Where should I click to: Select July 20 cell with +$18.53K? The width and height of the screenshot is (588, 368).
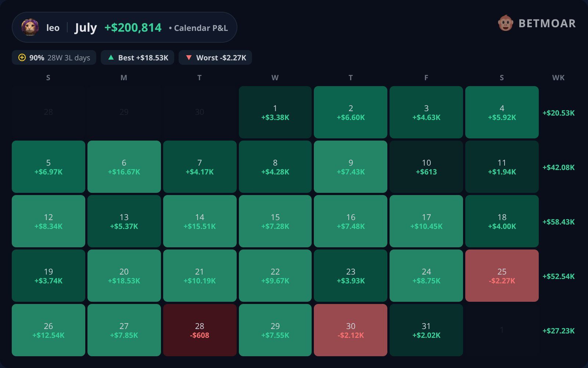pos(124,276)
